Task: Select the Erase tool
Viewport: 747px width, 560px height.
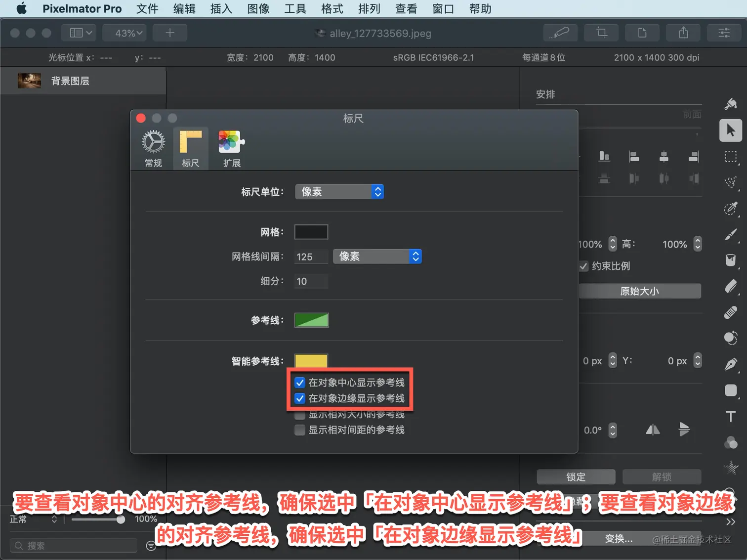Action: tap(731, 286)
